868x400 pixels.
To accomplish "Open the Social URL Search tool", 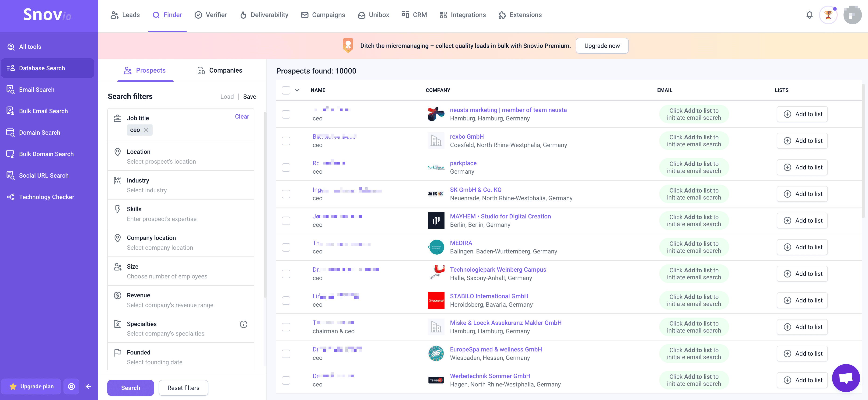I will click(44, 175).
